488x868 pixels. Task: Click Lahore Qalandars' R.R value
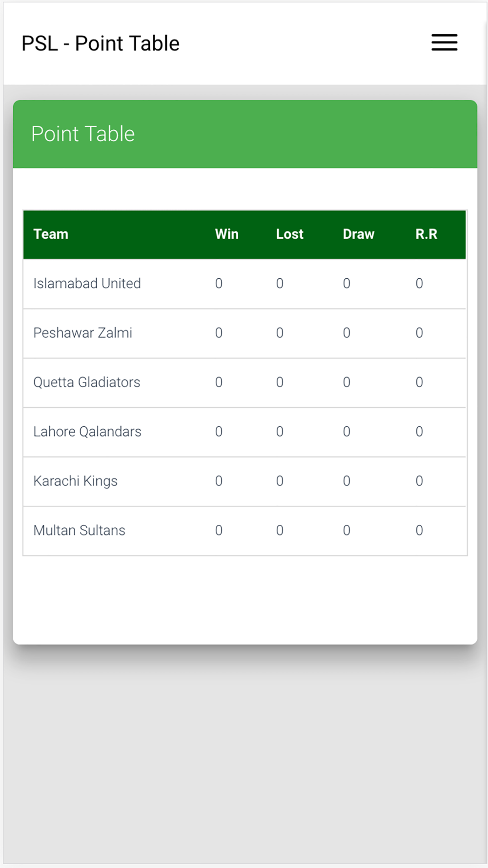[419, 432]
